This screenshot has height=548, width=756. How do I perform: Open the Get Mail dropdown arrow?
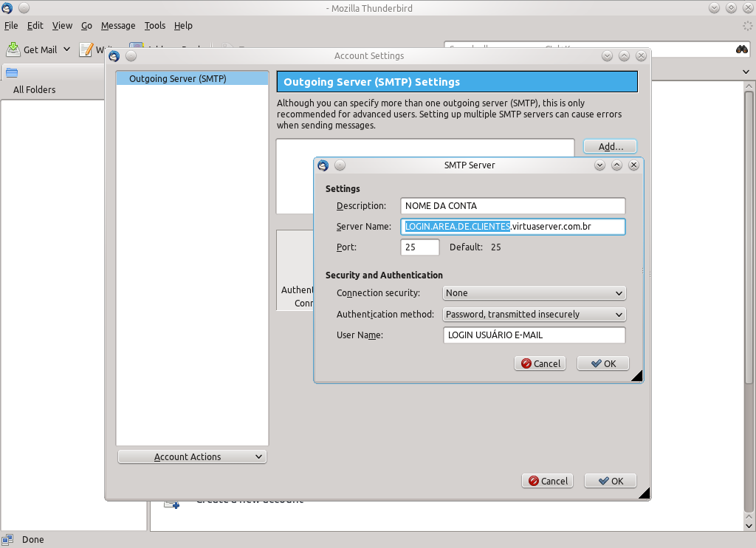[x=66, y=49]
